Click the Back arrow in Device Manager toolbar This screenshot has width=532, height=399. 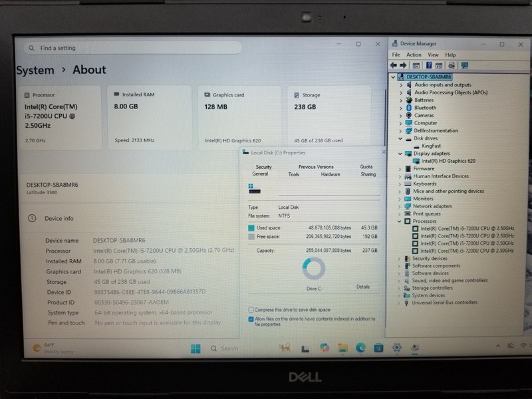(394, 65)
